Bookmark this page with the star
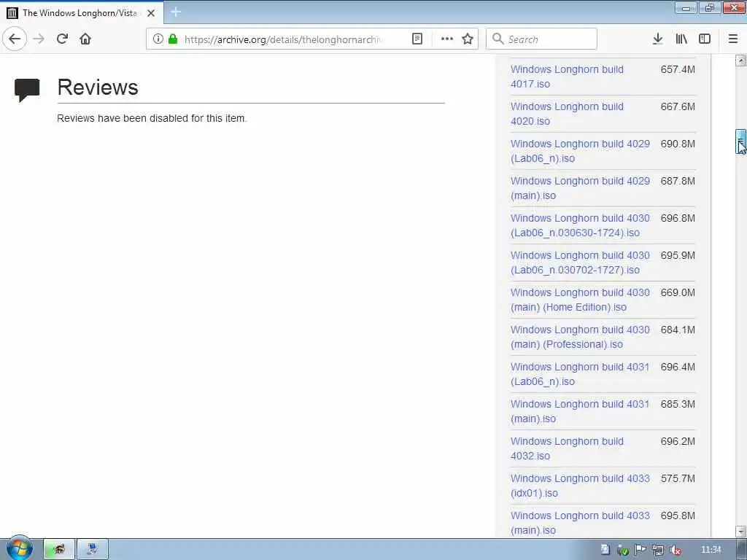This screenshot has height=560, width=747. point(468,39)
